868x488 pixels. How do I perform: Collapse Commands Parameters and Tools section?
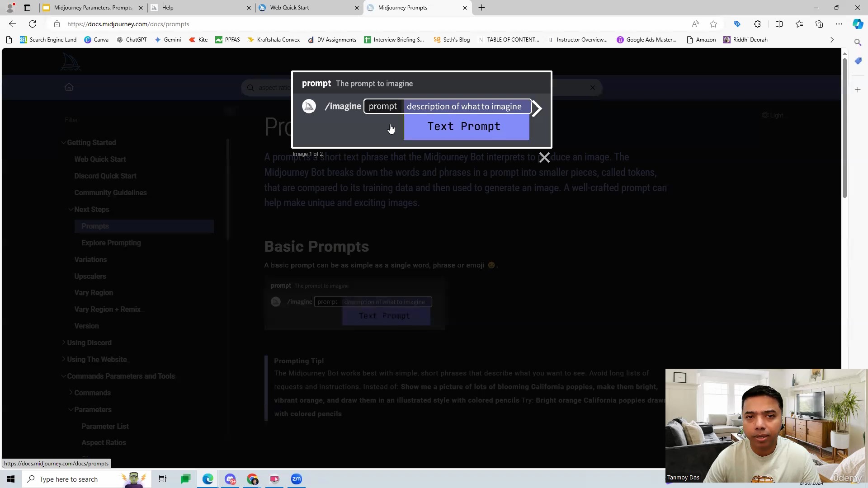(x=63, y=376)
